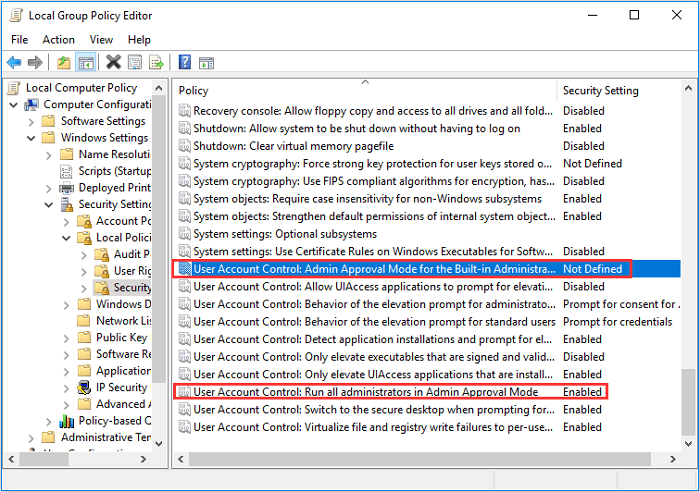Viewport: 700px width, 492px height.
Task: Open Help using the question mark icon
Action: [184, 62]
